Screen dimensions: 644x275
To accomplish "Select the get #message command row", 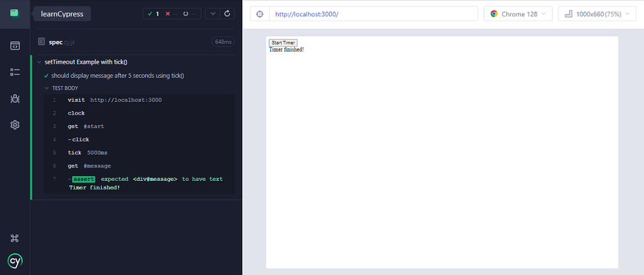I will click(139, 166).
